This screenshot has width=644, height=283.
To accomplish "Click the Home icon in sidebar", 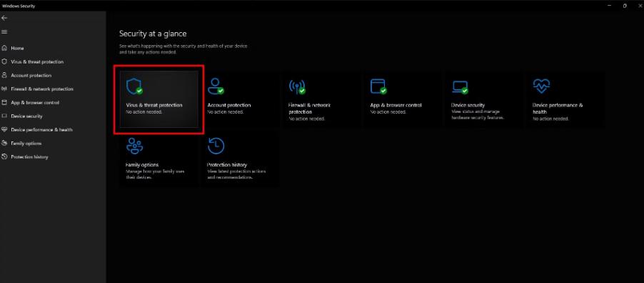I will click(x=4, y=48).
